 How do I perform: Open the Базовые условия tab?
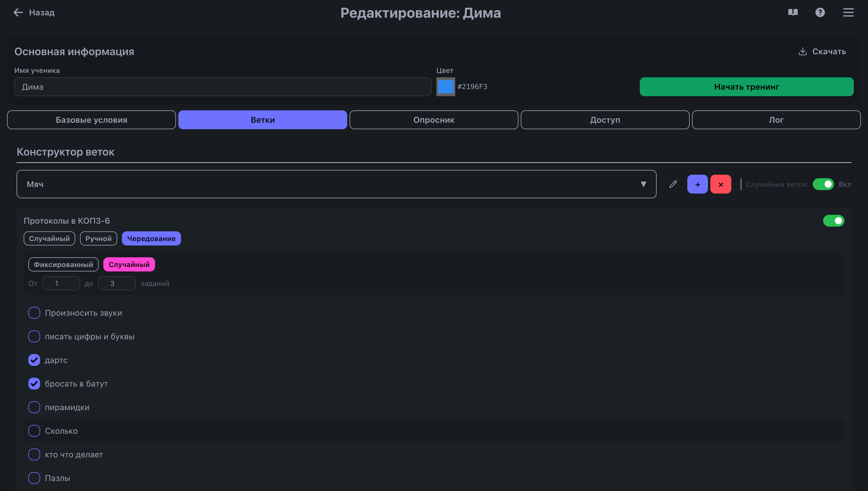coord(92,120)
